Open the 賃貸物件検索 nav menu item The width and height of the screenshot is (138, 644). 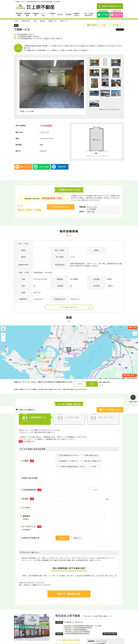pos(19,14)
